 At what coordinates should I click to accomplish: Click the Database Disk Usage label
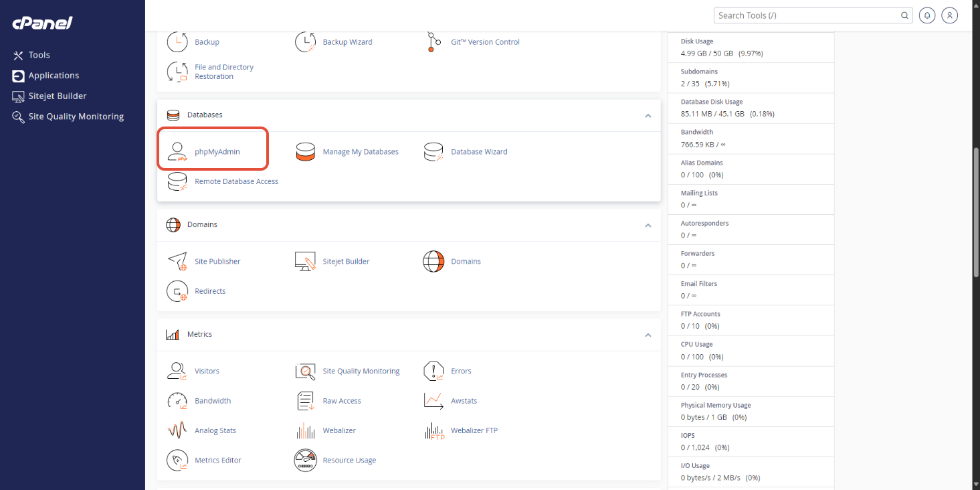[712, 102]
